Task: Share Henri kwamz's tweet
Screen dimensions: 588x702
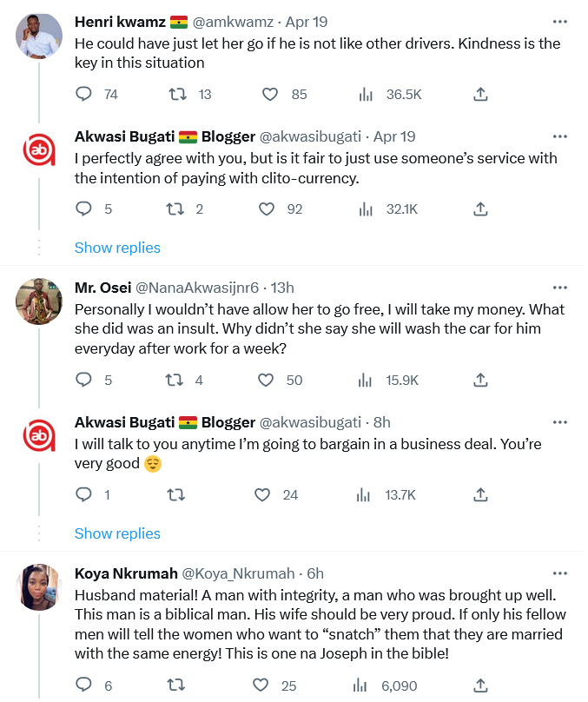Action: pyautogui.click(x=480, y=94)
